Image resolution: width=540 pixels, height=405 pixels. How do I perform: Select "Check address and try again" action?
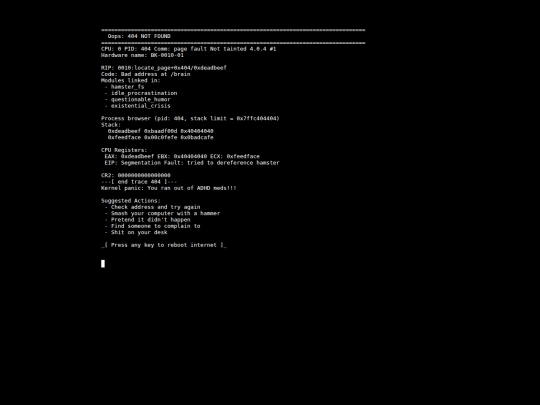click(155, 207)
